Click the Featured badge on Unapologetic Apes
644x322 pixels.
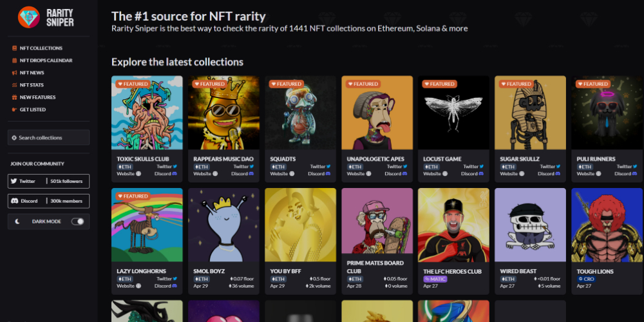click(x=362, y=84)
